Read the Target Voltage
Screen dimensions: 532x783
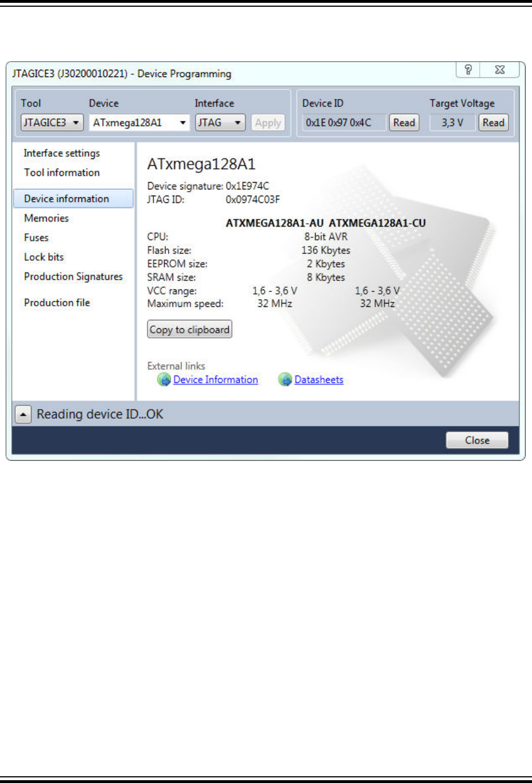493,123
